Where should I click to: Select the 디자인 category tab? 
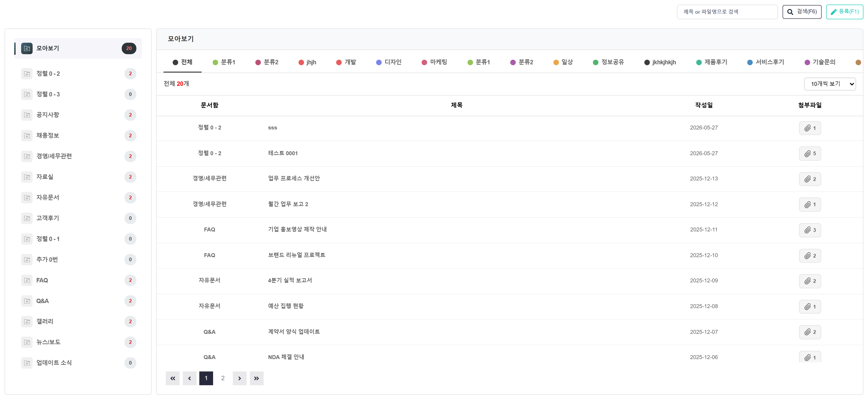point(389,62)
